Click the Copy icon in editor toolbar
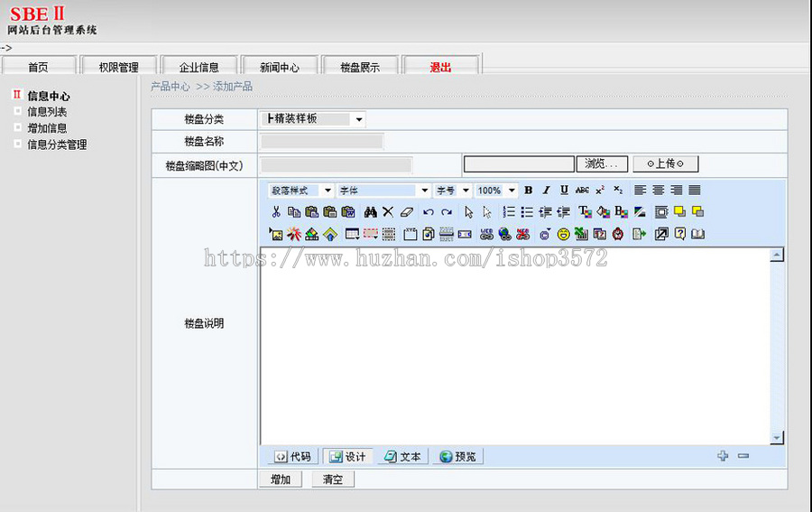Screen dimensions: 812x512 click(293, 212)
